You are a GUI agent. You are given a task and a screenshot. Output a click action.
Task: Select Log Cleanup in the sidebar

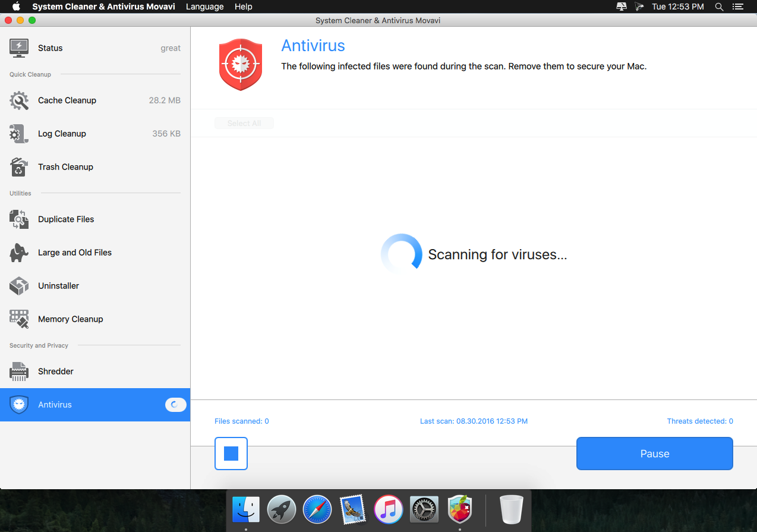[95, 134]
